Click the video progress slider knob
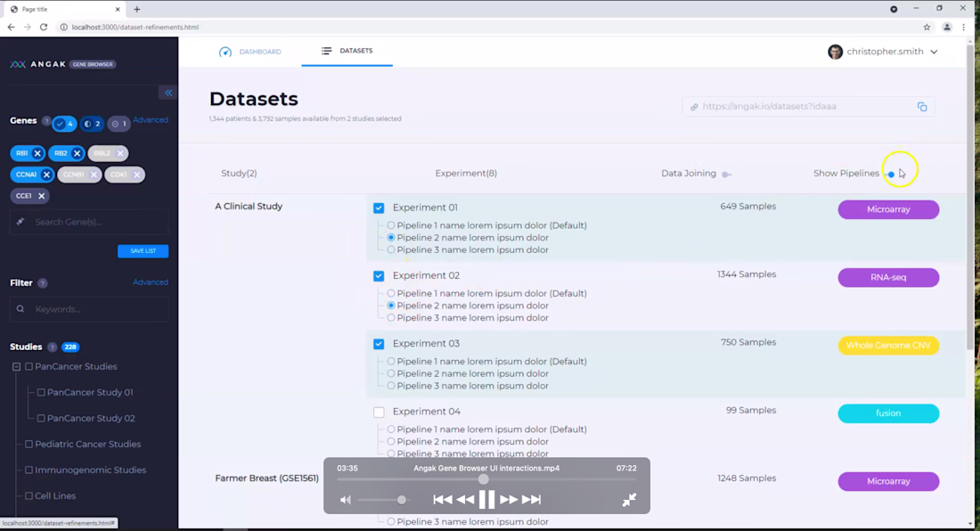The height and width of the screenshot is (531, 980). (x=483, y=480)
